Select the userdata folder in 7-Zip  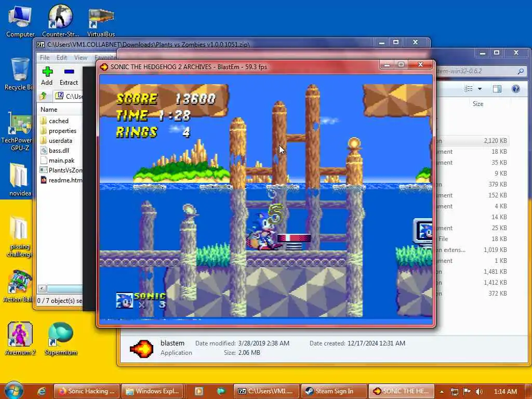tap(60, 140)
